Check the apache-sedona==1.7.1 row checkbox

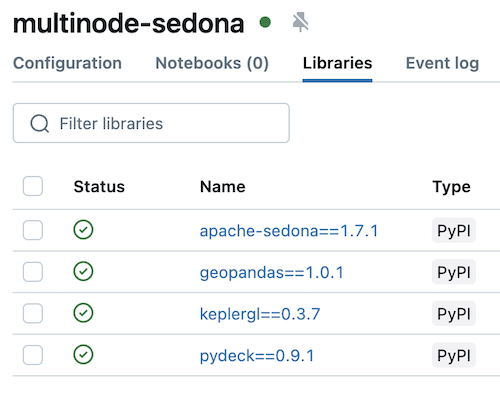pos(33,230)
